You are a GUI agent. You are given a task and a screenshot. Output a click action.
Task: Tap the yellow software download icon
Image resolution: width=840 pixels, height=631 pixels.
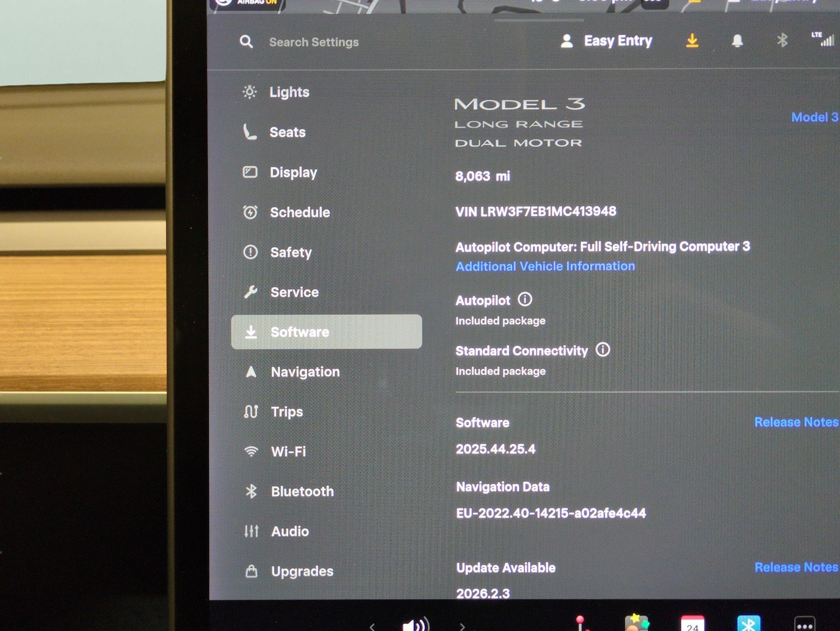pos(692,41)
